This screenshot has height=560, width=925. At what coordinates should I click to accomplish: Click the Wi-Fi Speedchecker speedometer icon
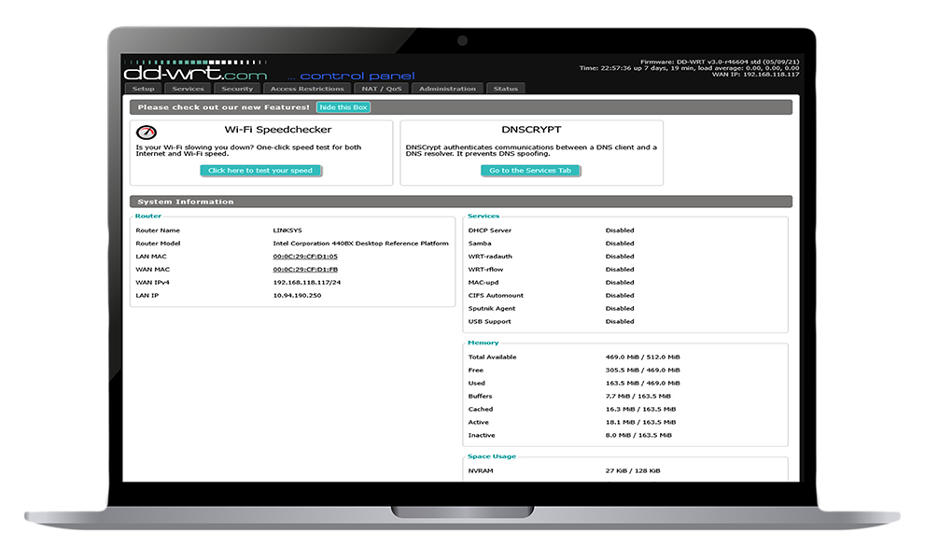pyautogui.click(x=147, y=133)
